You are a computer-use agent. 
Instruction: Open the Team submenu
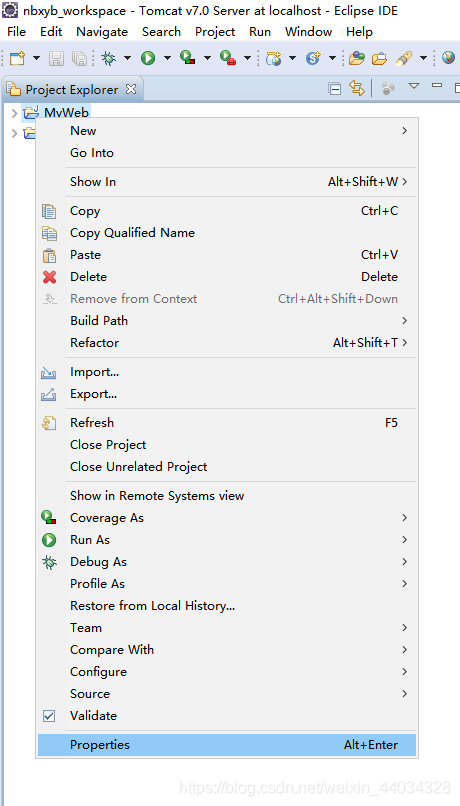tap(227, 628)
